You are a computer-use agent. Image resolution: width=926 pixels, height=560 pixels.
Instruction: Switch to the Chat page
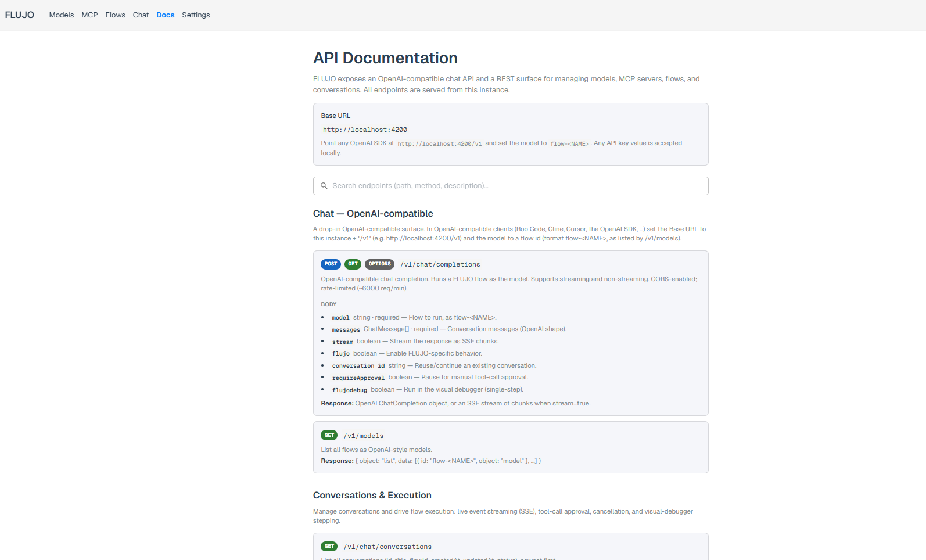[141, 15]
